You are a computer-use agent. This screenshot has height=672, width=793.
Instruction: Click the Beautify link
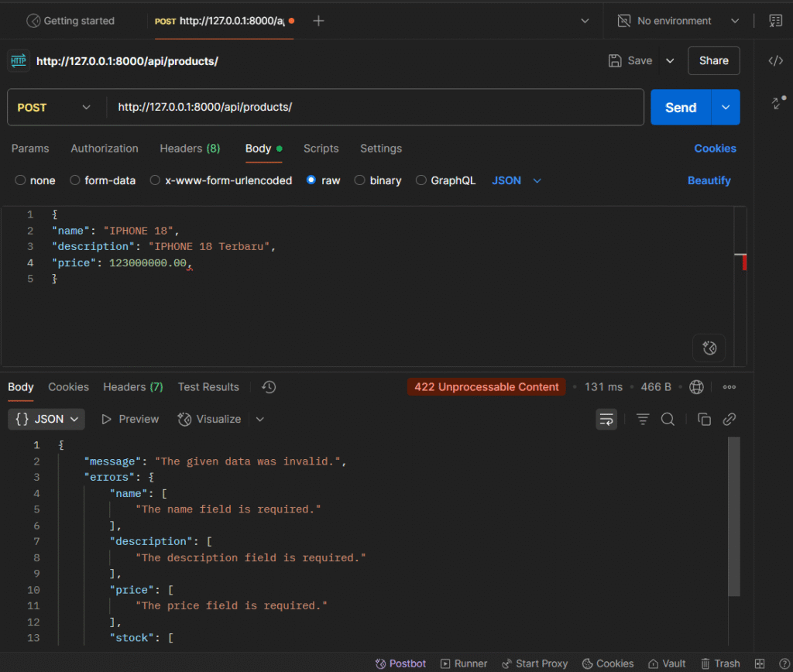point(709,180)
